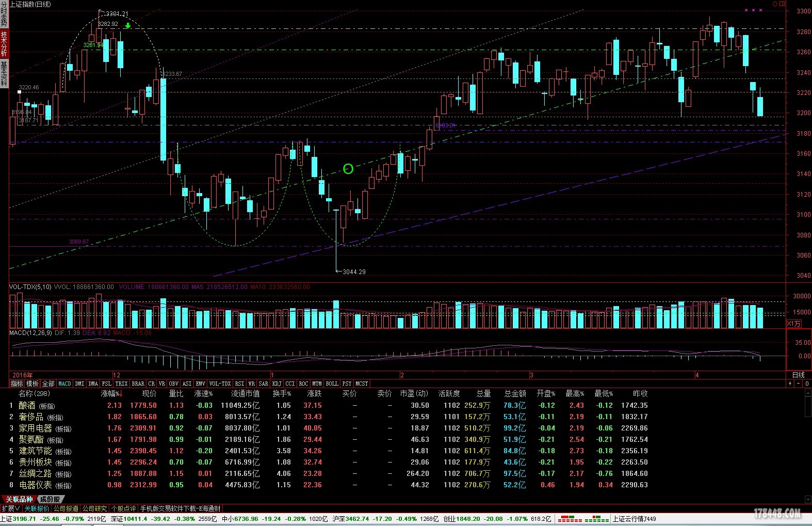This screenshot has width=812, height=526.
Task: Switch to the MTM indicator
Action: [x=317, y=384]
